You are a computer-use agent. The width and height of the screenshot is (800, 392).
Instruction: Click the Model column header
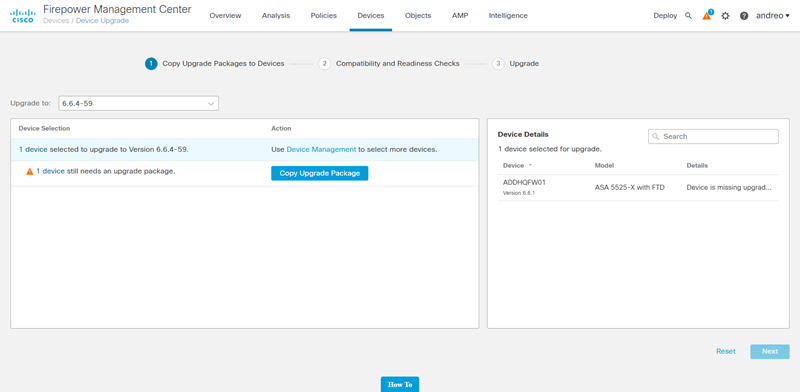[604, 165]
